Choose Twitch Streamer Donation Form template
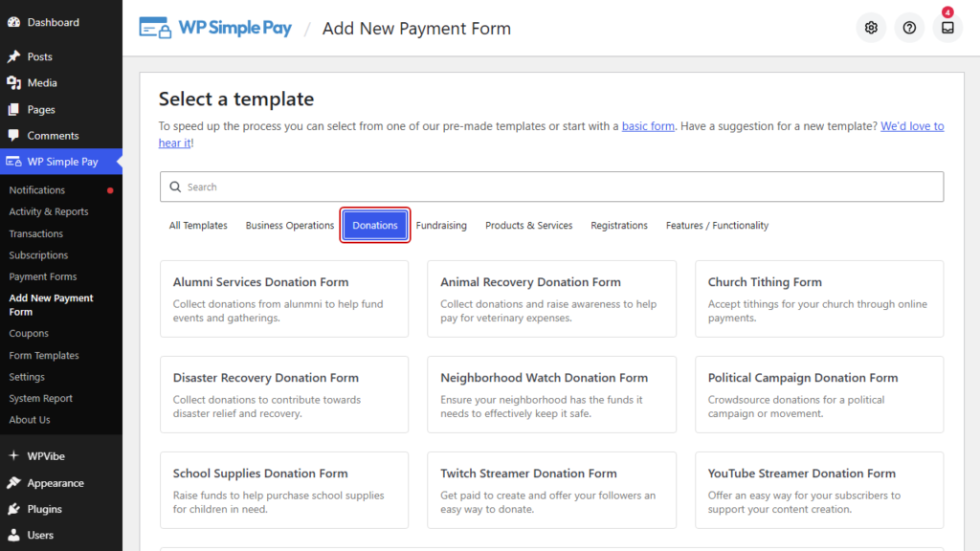The height and width of the screenshot is (551, 980). tap(552, 491)
